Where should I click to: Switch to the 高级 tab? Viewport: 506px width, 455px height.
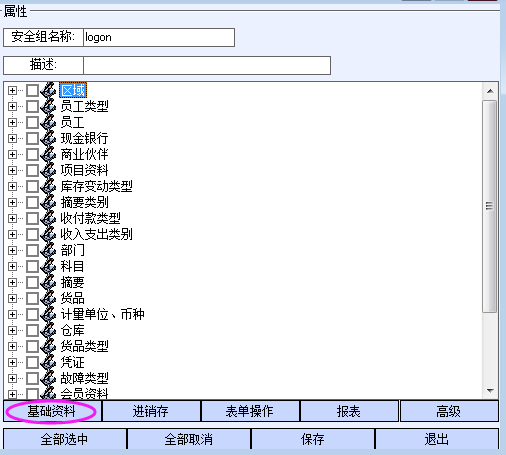click(449, 411)
